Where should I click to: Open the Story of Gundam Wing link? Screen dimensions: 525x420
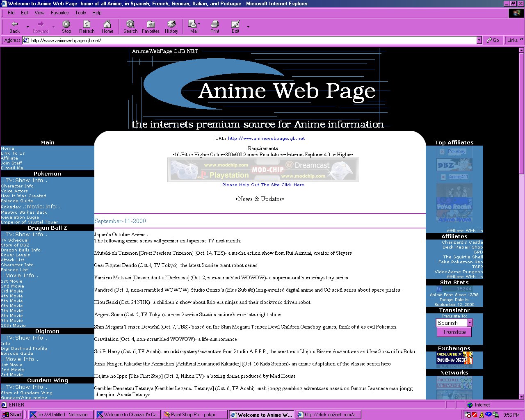coord(27,393)
